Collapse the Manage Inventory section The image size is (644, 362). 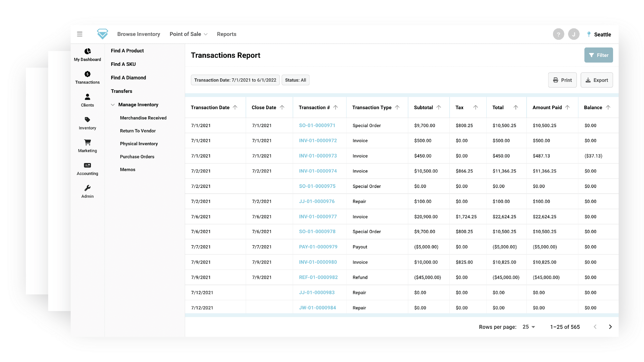point(112,105)
